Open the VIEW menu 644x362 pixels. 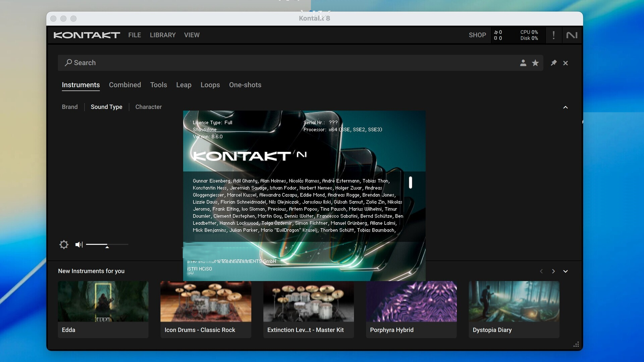point(192,35)
